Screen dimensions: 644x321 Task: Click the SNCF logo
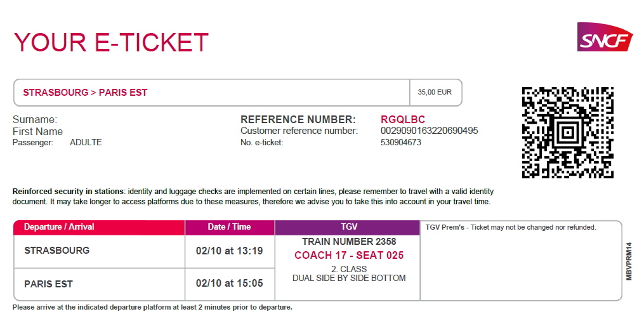[x=605, y=37]
